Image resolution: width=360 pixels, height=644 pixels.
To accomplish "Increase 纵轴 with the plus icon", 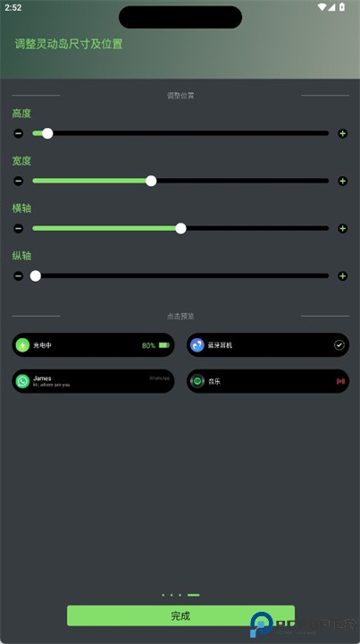I will click(342, 276).
